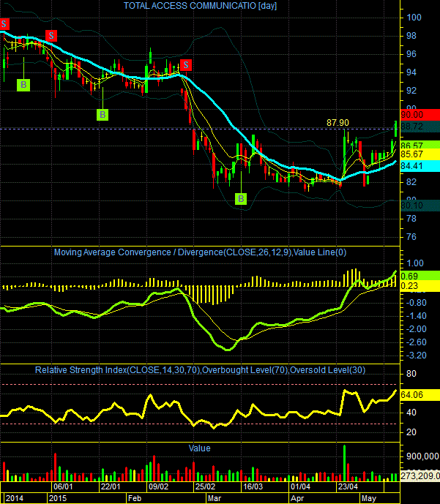Click the topmost red S marker in December 2014
Viewport: 440px width, 504px height.
pyautogui.click(x=4, y=24)
